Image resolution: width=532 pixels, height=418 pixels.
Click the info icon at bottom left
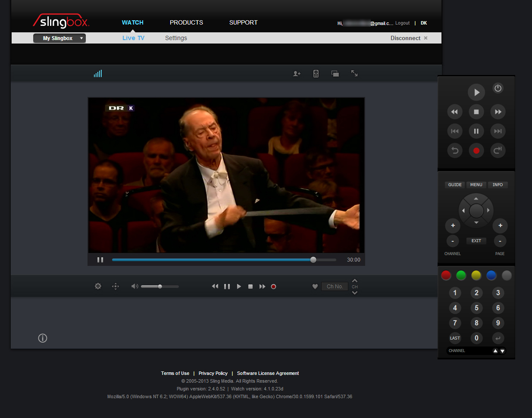pos(43,338)
